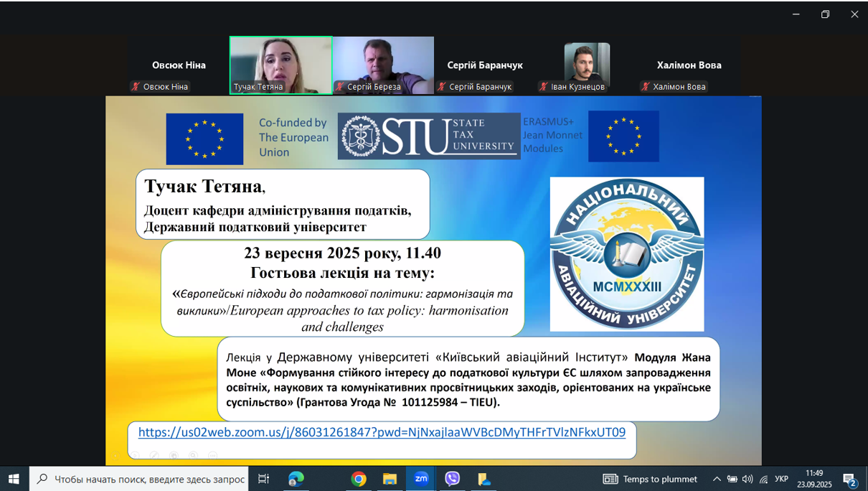Open Google Chrome from the taskbar
This screenshot has height=491, width=868.
(x=359, y=479)
